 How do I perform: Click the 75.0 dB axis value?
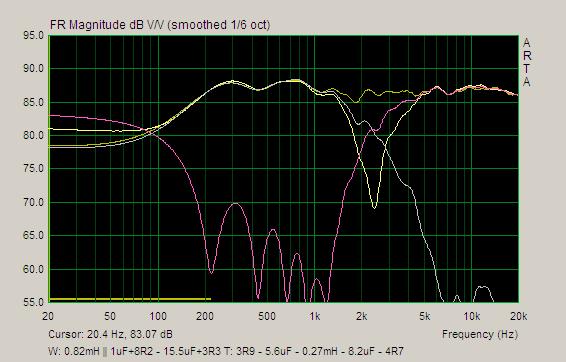click(34, 169)
